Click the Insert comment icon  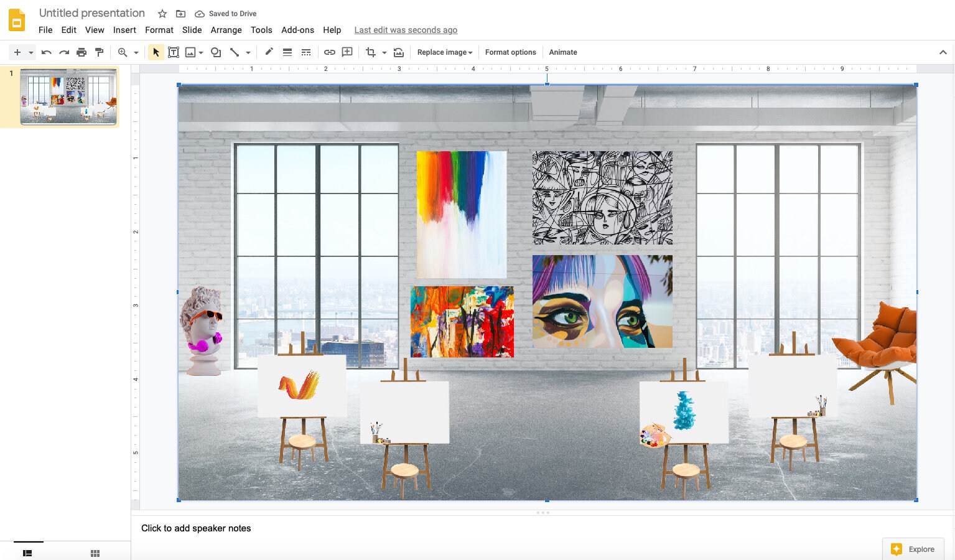pyautogui.click(x=347, y=52)
